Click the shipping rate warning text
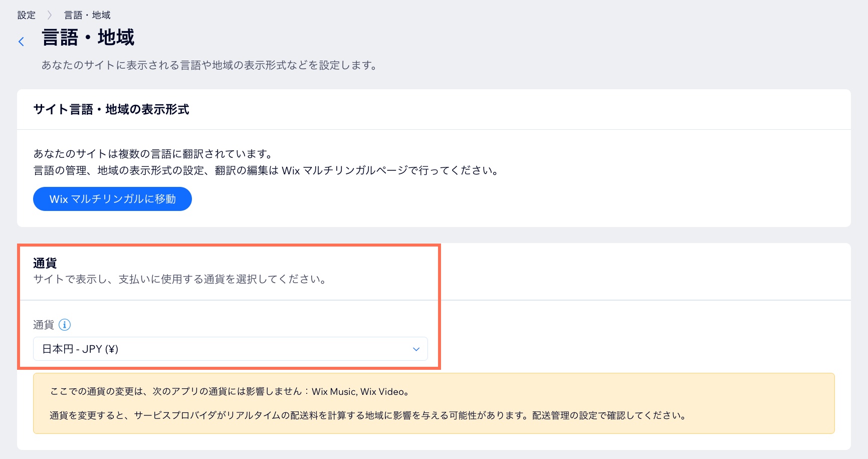 pos(368,415)
